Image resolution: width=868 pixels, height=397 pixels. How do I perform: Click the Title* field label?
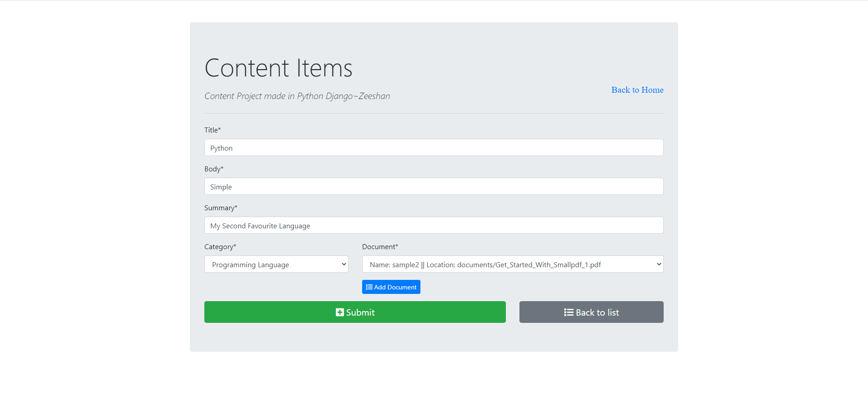click(212, 130)
